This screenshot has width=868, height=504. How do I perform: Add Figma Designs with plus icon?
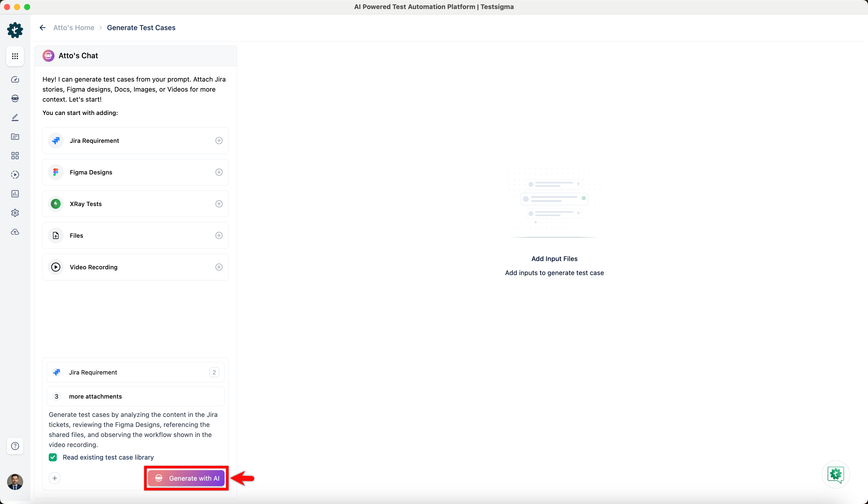[x=219, y=172]
